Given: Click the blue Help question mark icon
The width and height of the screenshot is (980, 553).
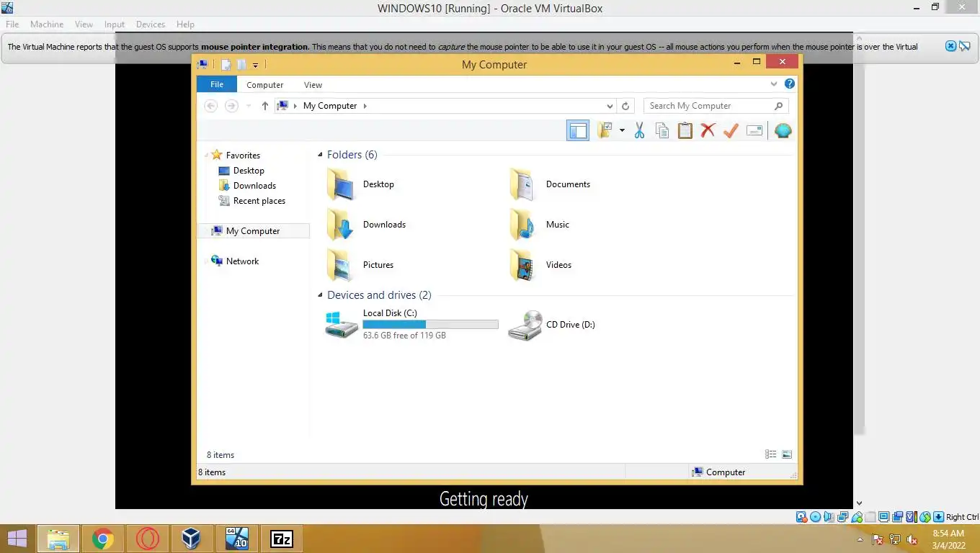Looking at the screenshot, I should point(790,84).
